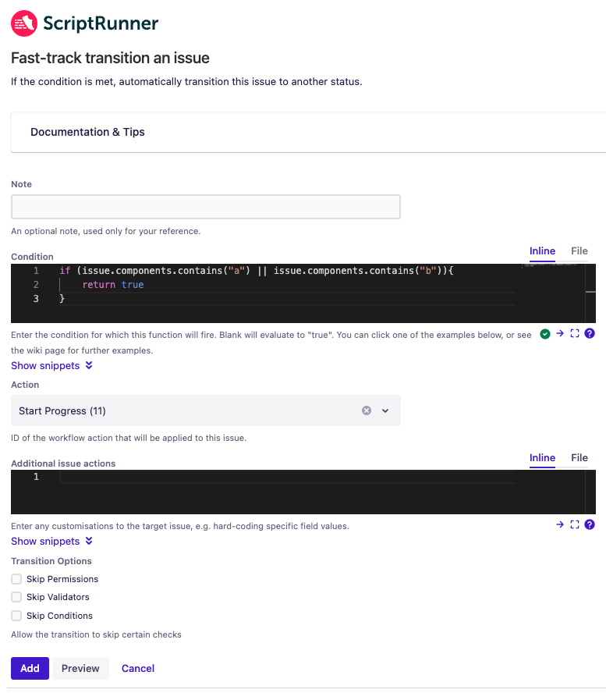Expand Additional issue actions editor to fullscreen
Screen dimensions: 606x700
(575, 524)
